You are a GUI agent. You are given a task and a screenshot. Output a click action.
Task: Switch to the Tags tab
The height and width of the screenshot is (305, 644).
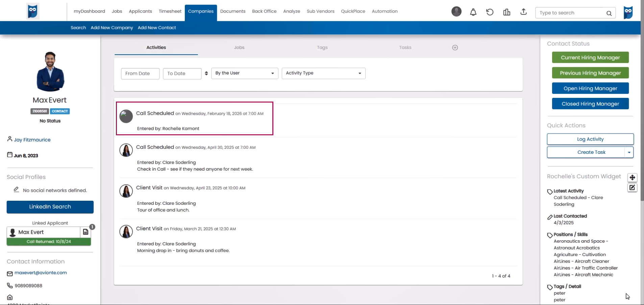[322, 48]
